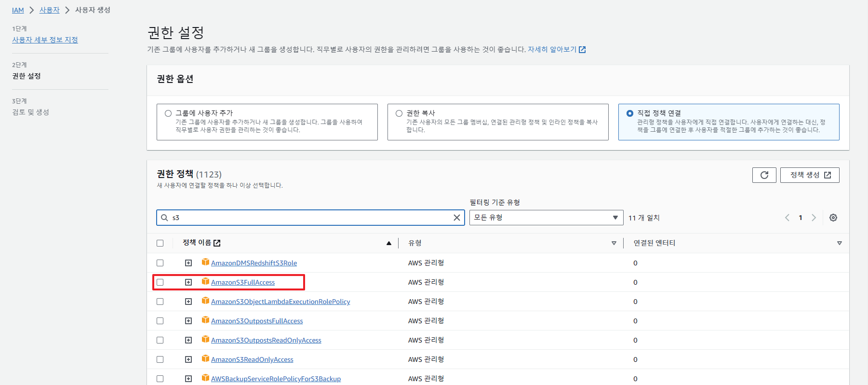868x385 pixels.
Task: Go to the previous policies page
Action: coord(787,218)
